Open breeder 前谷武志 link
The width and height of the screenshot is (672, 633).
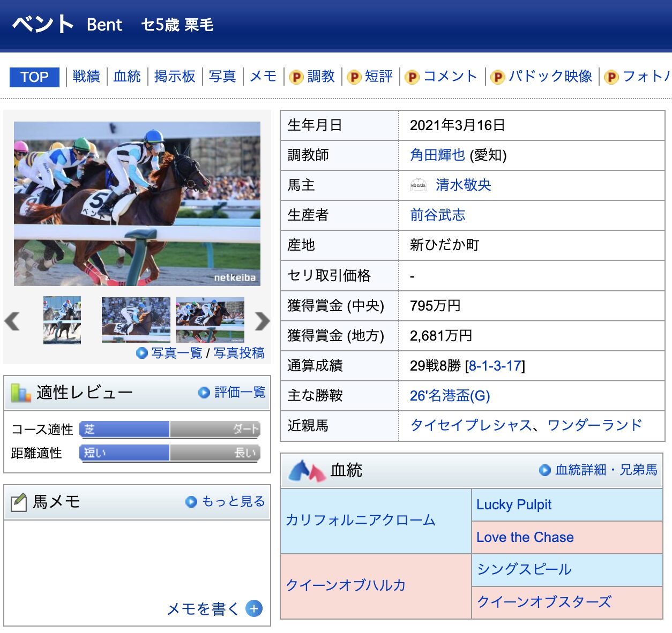pyautogui.click(x=437, y=215)
